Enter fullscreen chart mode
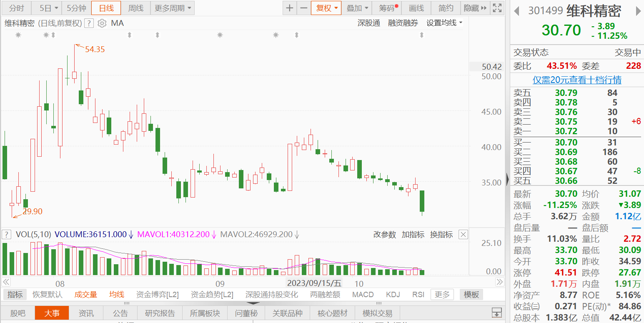This screenshot has width=644, height=323. tap(497, 8)
